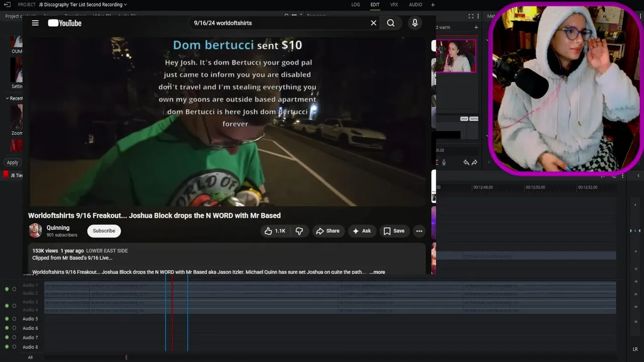Click the YouTube video player
This screenshot has height=362, width=644.
[227, 121]
